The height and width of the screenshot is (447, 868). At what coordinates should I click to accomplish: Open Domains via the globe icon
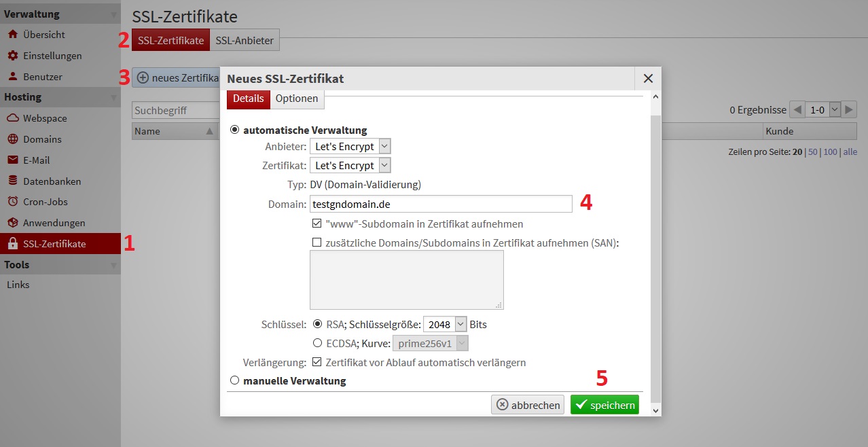click(x=12, y=139)
